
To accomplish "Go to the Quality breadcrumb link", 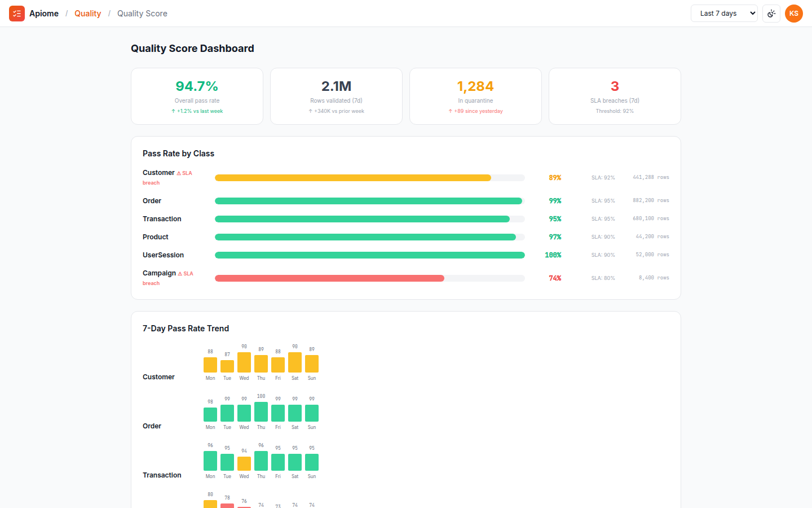I will click(87, 14).
